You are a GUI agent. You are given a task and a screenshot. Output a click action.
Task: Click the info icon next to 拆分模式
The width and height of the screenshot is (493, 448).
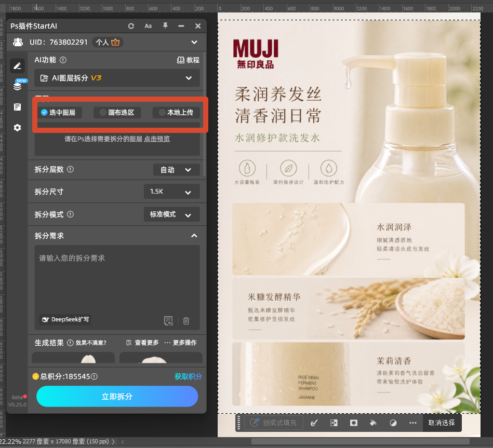coord(71,214)
